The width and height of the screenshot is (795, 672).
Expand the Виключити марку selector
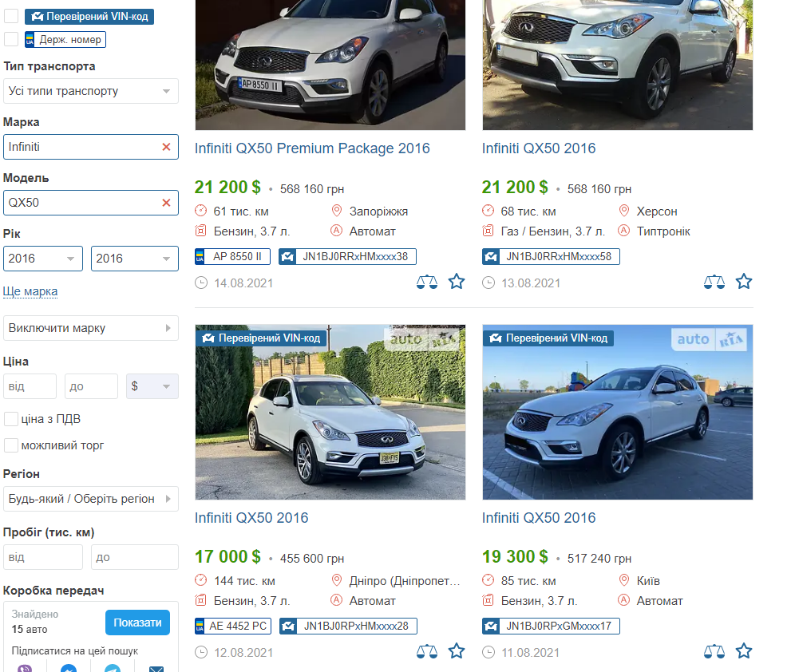point(90,328)
